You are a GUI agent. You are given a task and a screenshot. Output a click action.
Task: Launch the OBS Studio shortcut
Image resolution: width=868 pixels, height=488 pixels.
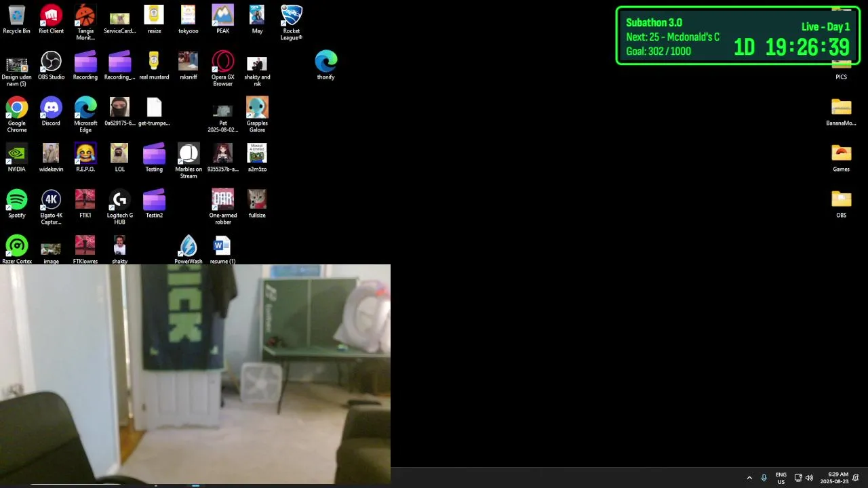click(x=51, y=66)
